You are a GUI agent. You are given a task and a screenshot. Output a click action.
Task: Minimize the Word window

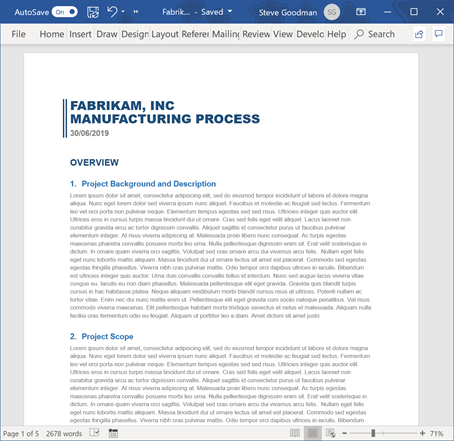pos(387,12)
